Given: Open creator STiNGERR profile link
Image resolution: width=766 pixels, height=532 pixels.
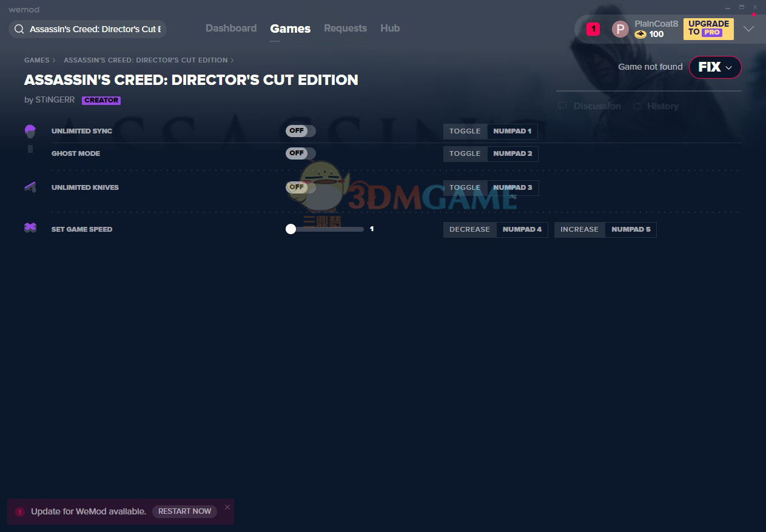Looking at the screenshot, I should pos(55,100).
